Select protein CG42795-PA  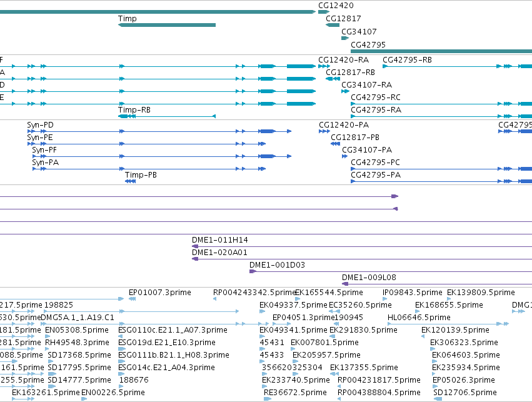[x=441, y=181]
